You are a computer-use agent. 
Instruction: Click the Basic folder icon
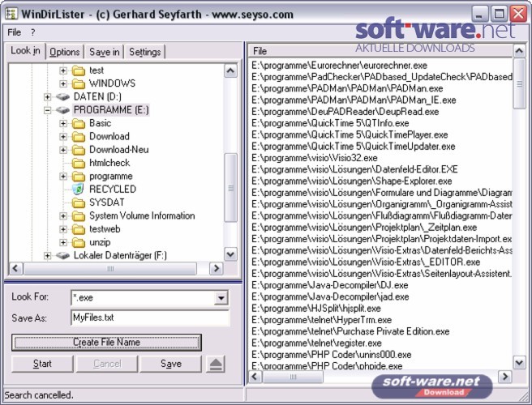point(79,123)
